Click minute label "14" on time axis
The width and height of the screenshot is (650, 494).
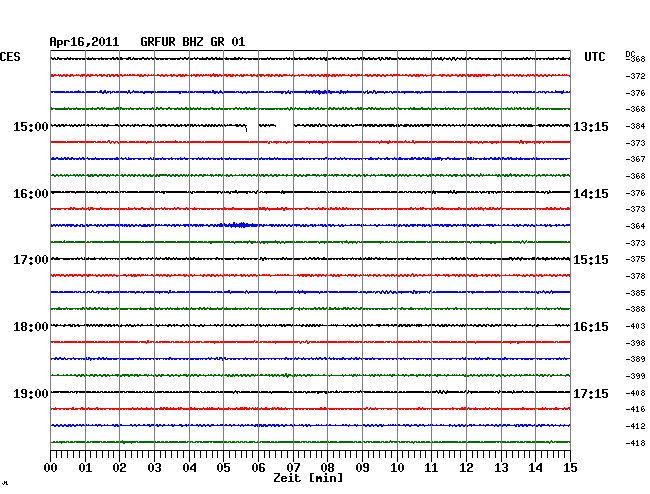[535, 468]
